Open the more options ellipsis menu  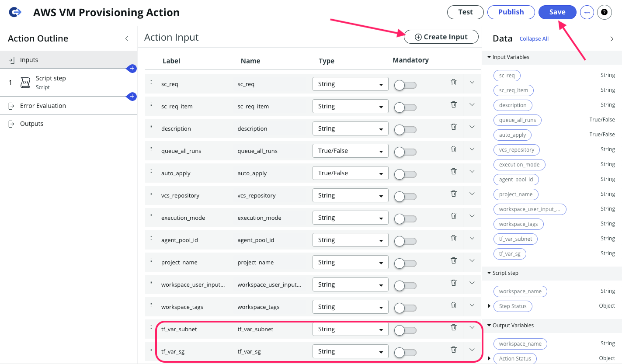click(x=587, y=12)
